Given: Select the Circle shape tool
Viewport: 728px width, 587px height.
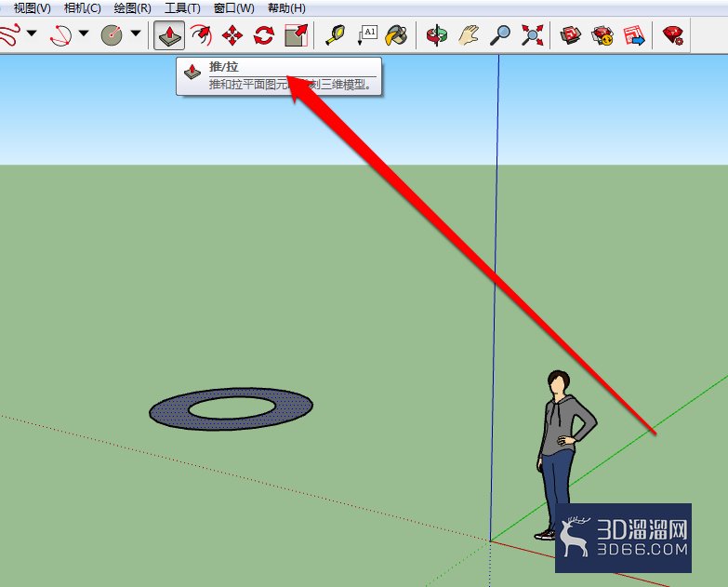Looking at the screenshot, I should pyautogui.click(x=112, y=35).
